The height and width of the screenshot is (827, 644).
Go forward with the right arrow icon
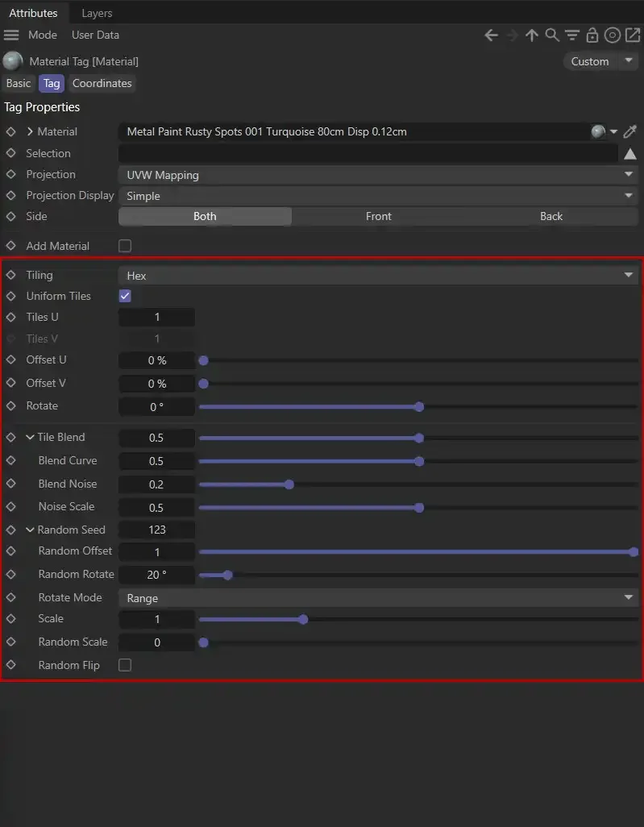tap(512, 35)
